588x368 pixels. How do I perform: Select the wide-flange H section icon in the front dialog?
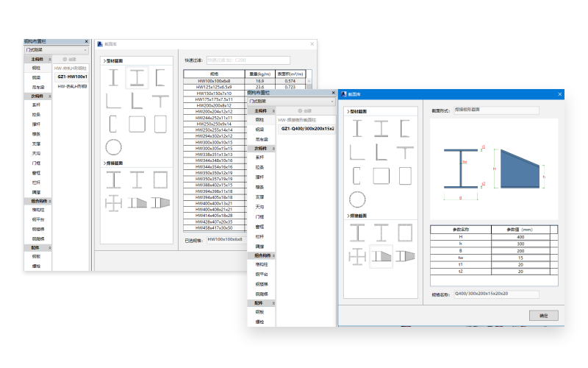[381, 128]
